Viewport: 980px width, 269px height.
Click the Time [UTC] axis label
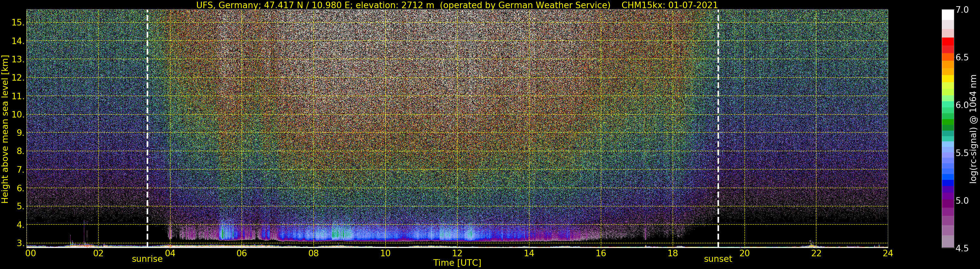(x=457, y=263)
